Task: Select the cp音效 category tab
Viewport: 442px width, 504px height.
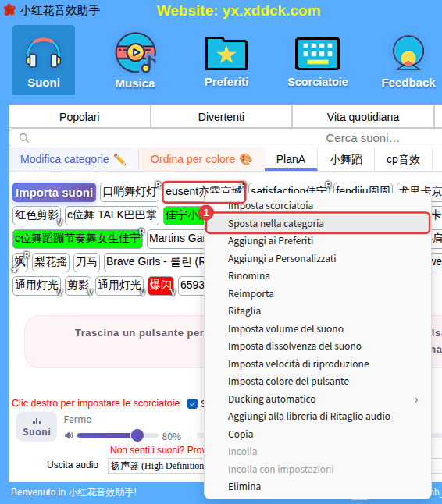Action: (x=403, y=159)
